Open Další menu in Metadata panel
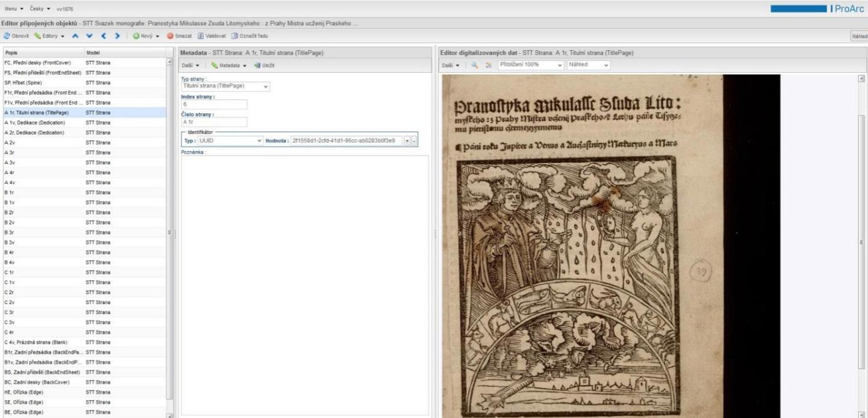Viewport: 868px width, 418px height. pos(191,65)
